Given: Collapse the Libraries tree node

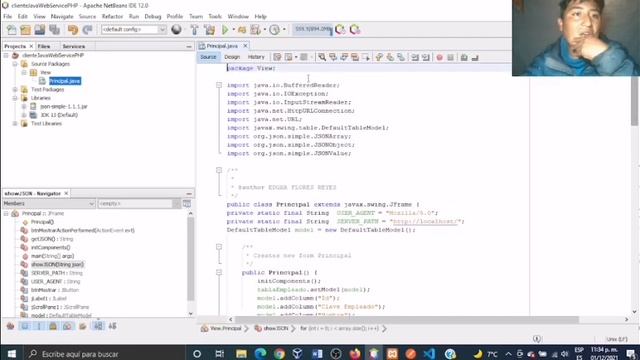Looking at the screenshot, I should [15, 98].
